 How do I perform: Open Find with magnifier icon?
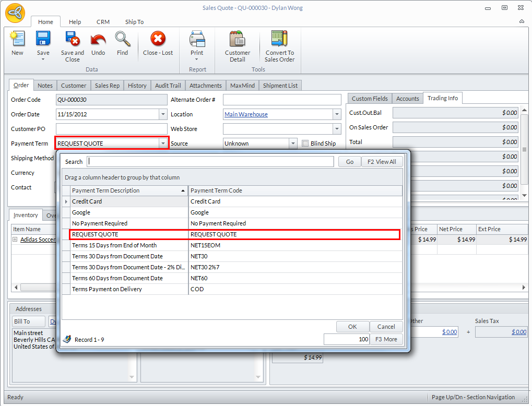tap(122, 40)
